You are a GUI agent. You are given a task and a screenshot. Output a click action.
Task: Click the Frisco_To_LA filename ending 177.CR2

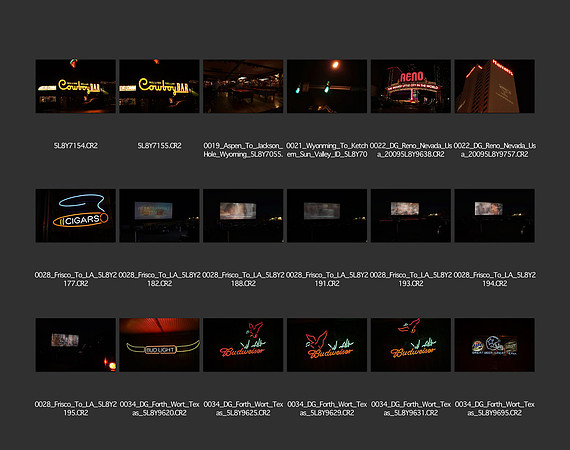pyautogui.click(x=76, y=279)
